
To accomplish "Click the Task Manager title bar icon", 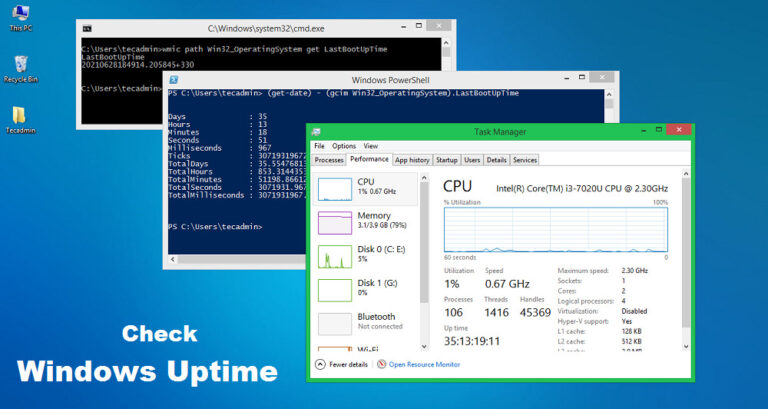I will tap(317, 131).
